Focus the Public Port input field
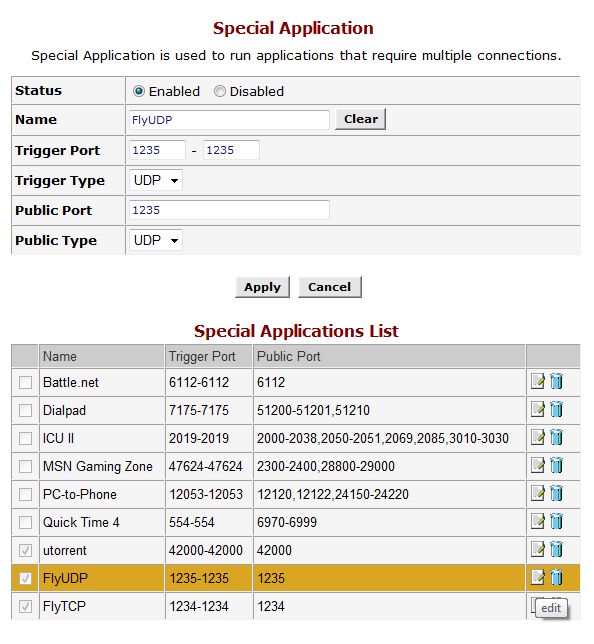The image size is (594, 644). point(229,210)
